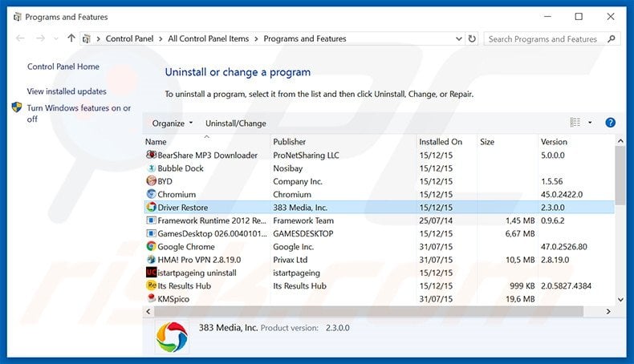
Task: Expand the chevron after All Control Panel Items
Action: tap(256, 38)
